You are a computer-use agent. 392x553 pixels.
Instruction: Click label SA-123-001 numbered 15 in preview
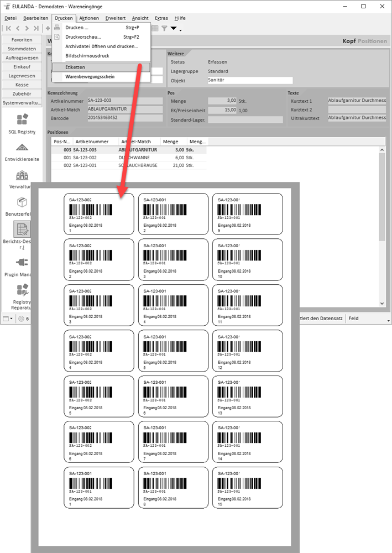point(248,488)
